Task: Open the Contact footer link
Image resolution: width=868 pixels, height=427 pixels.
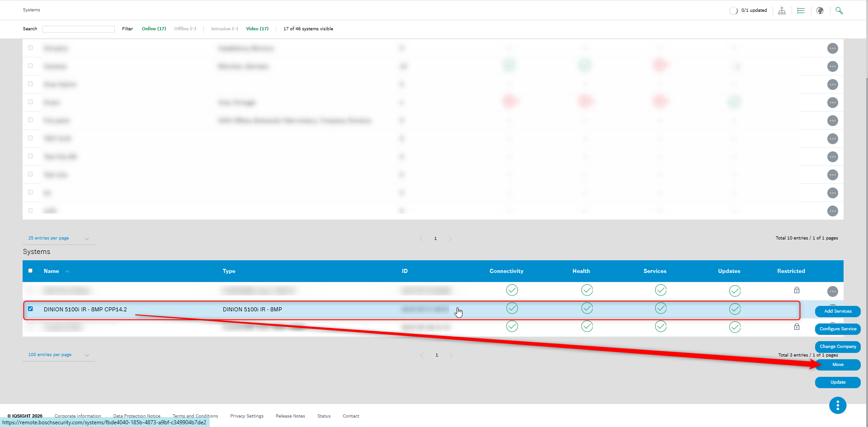Action: coord(351,416)
